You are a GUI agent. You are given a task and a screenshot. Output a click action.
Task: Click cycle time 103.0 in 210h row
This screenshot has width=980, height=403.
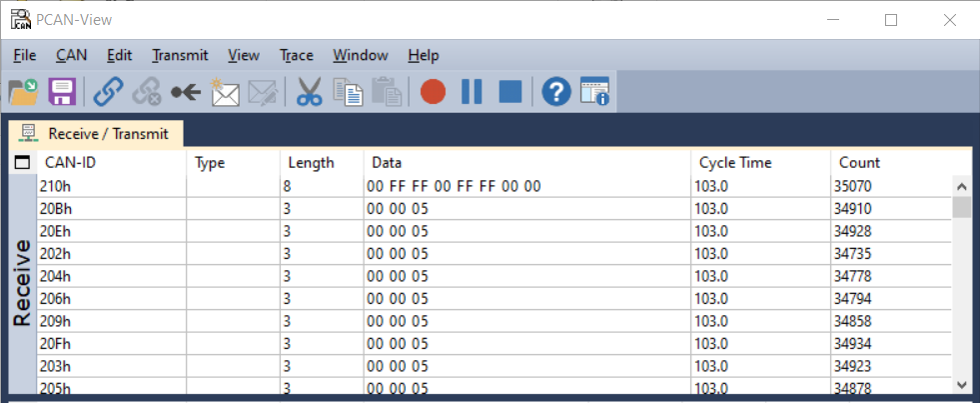(710, 186)
